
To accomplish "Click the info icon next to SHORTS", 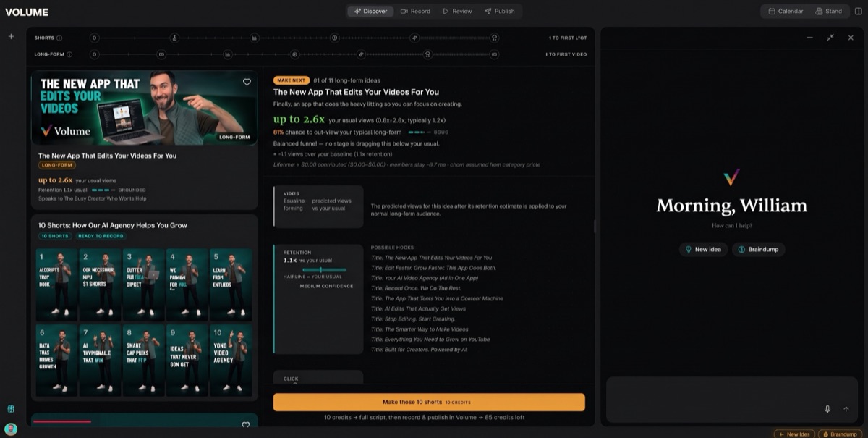I will point(59,38).
